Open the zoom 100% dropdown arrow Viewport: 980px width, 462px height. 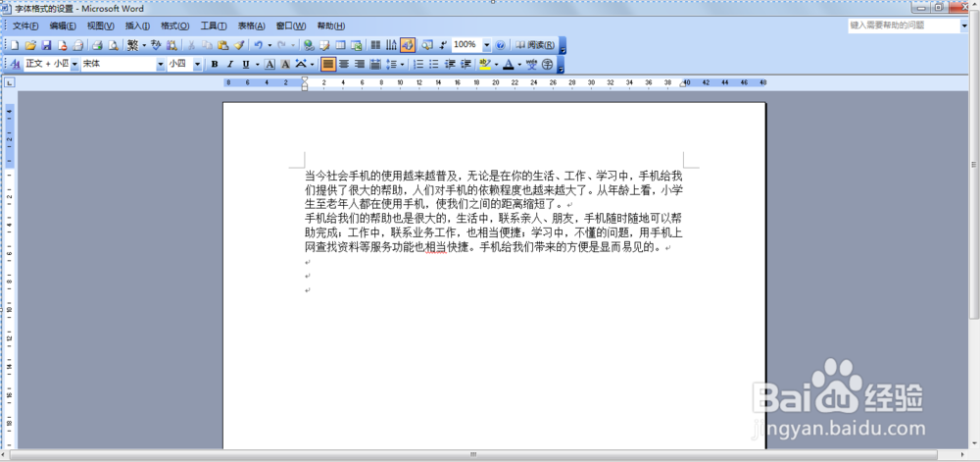487,45
